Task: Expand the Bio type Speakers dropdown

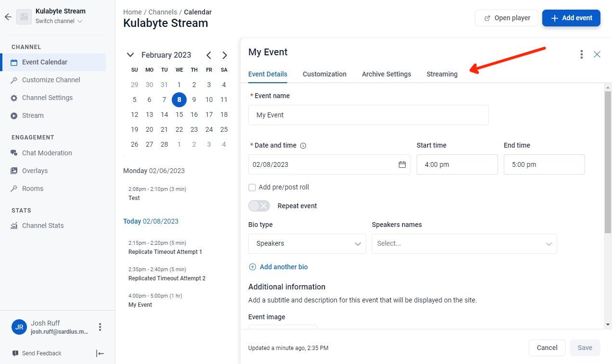Action: pyautogui.click(x=307, y=244)
